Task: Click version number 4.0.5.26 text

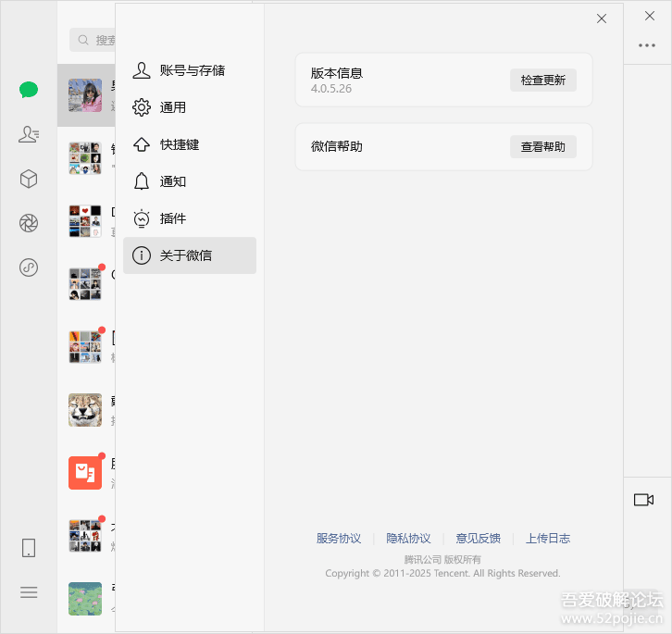Action: pyautogui.click(x=331, y=89)
